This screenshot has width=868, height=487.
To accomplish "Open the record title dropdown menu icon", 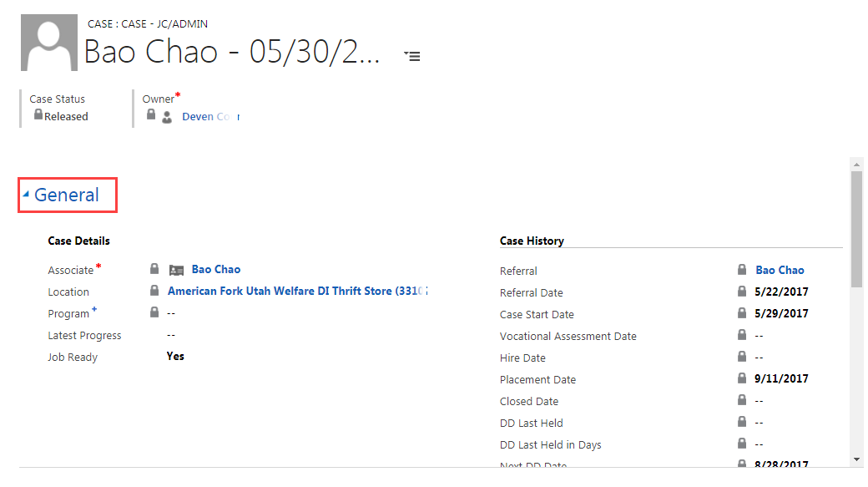I will coord(412,56).
